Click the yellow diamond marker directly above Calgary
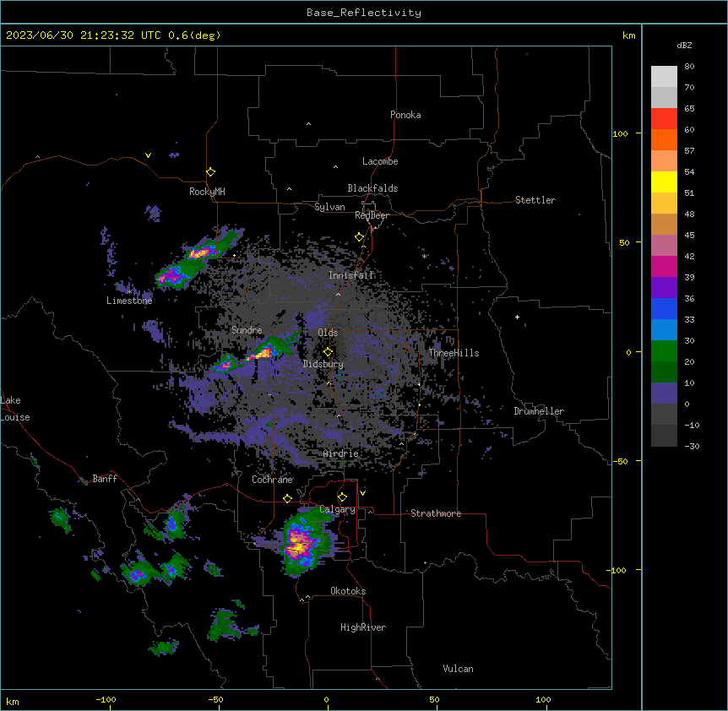Viewport: 728px width, 711px height. point(342,497)
